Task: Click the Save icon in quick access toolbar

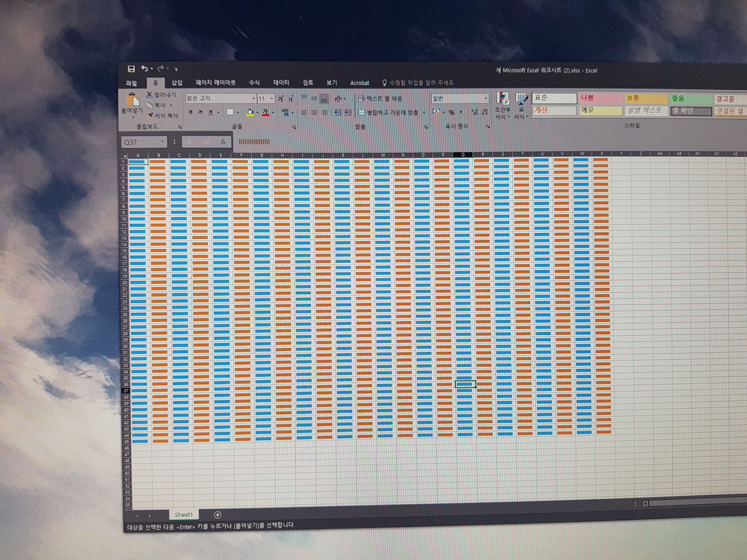Action: (x=131, y=69)
